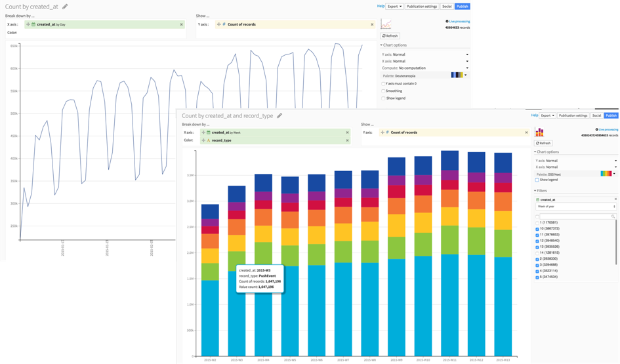Click the search magnifier in filter box

coord(613,216)
